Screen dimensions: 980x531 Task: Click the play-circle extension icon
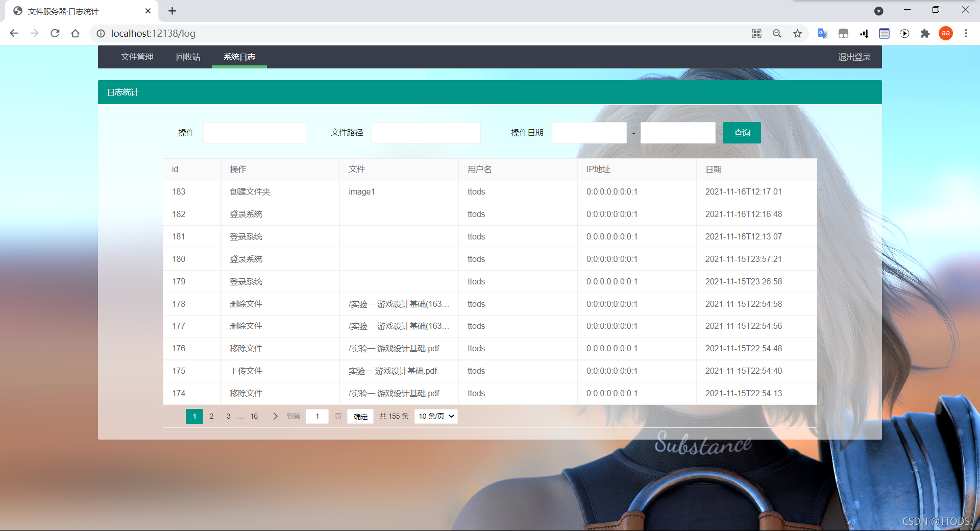[x=904, y=33]
